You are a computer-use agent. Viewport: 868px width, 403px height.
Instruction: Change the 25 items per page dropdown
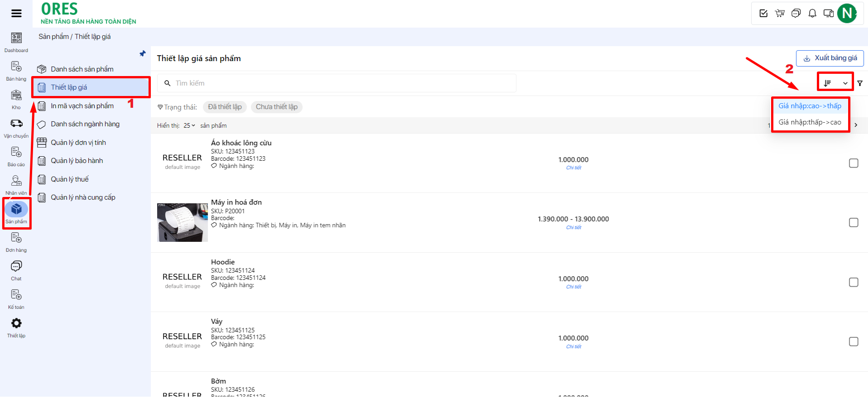tap(189, 125)
